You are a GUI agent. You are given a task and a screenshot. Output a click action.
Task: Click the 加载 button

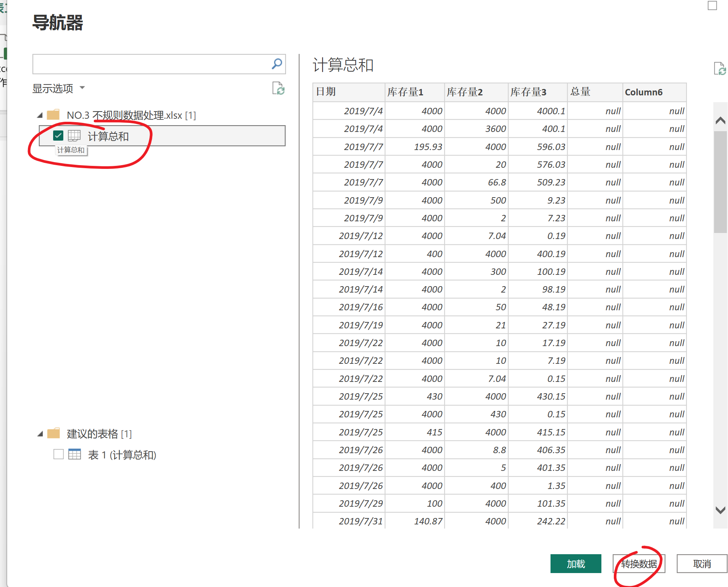coord(575,564)
